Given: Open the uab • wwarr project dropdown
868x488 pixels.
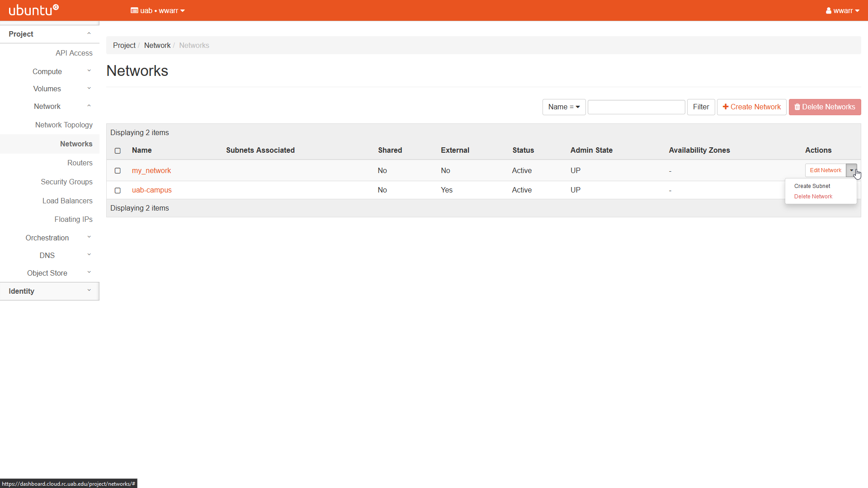Looking at the screenshot, I should 157,10.
